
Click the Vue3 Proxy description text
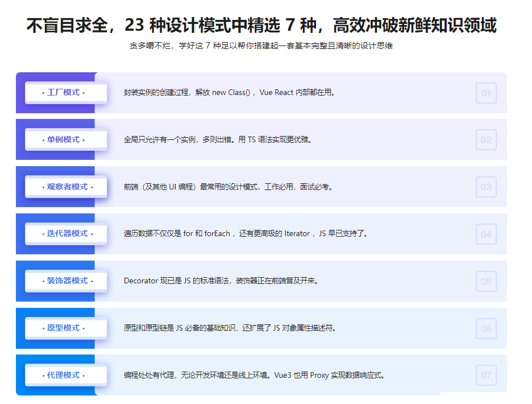click(x=254, y=376)
